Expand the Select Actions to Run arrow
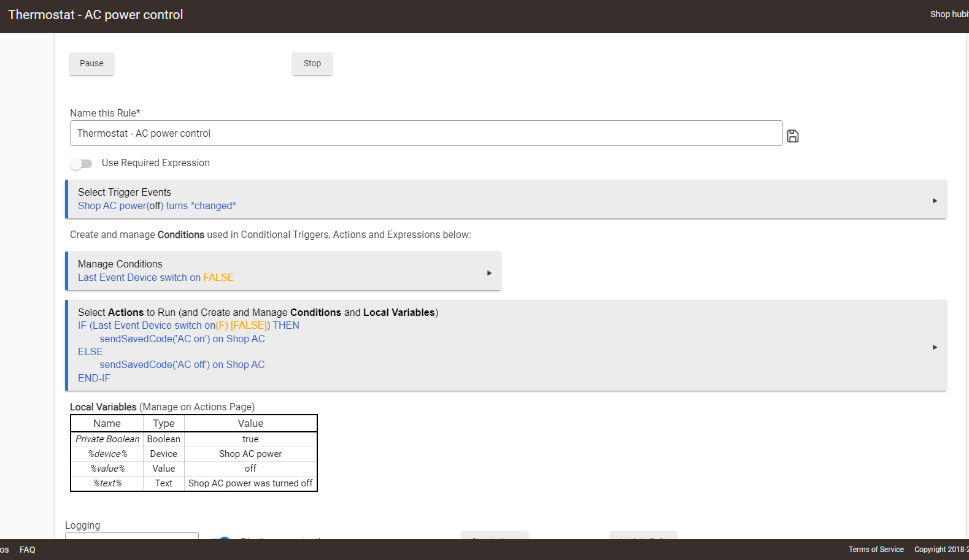This screenshot has width=969, height=560. [x=935, y=347]
